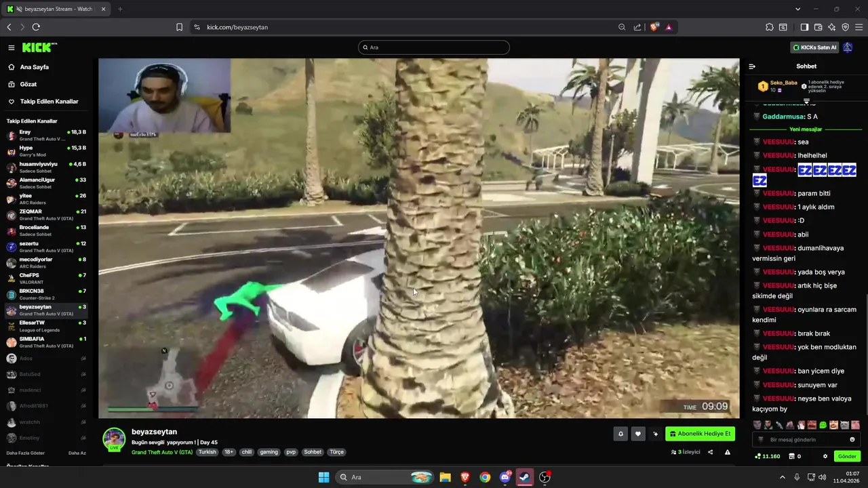Open sezertu channel
Viewport: 868px width, 488px height.
click(46, 246)
